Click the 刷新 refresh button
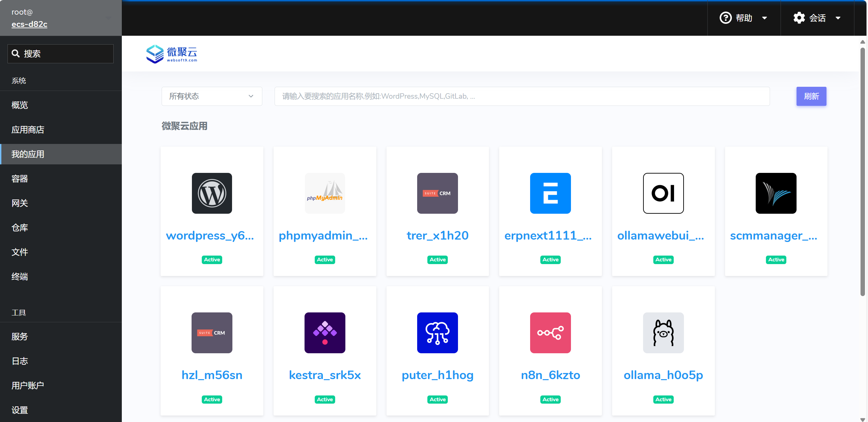This screenshot has height=422, width=868. [811, 96]
